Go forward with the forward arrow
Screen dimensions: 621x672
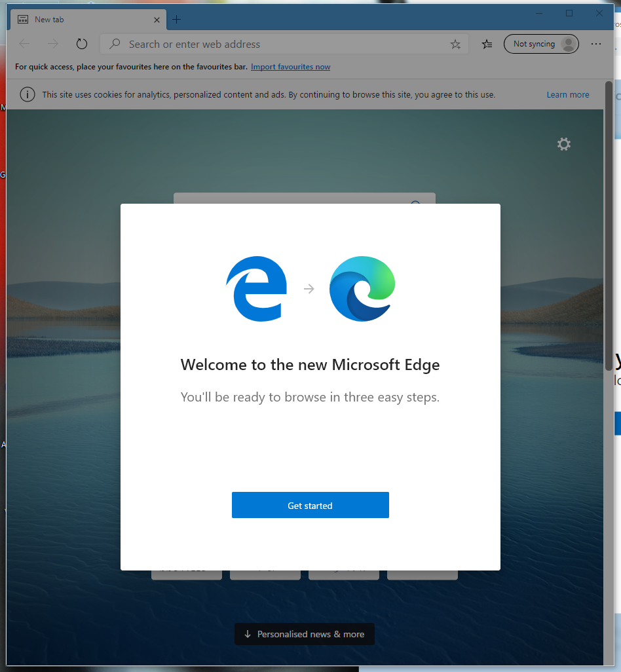point(52,44)
